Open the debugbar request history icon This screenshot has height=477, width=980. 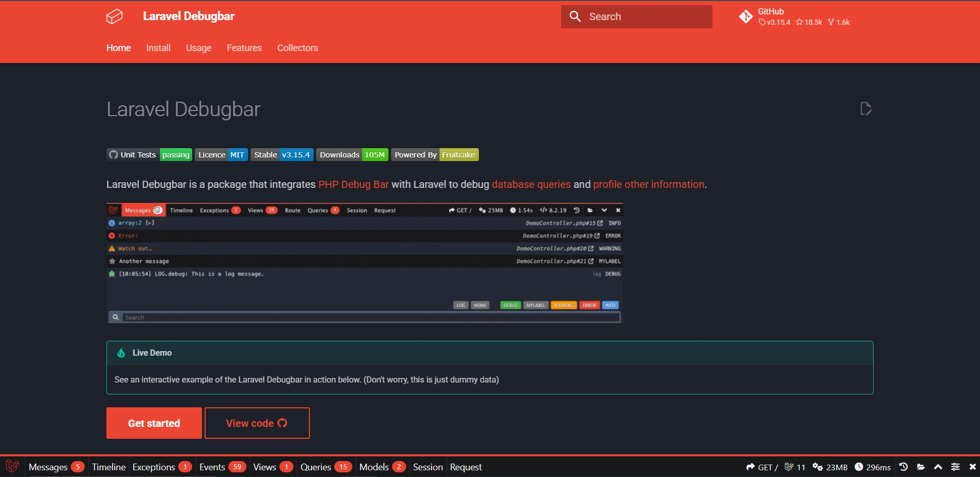pyautogui.click(x=904, y=467)
